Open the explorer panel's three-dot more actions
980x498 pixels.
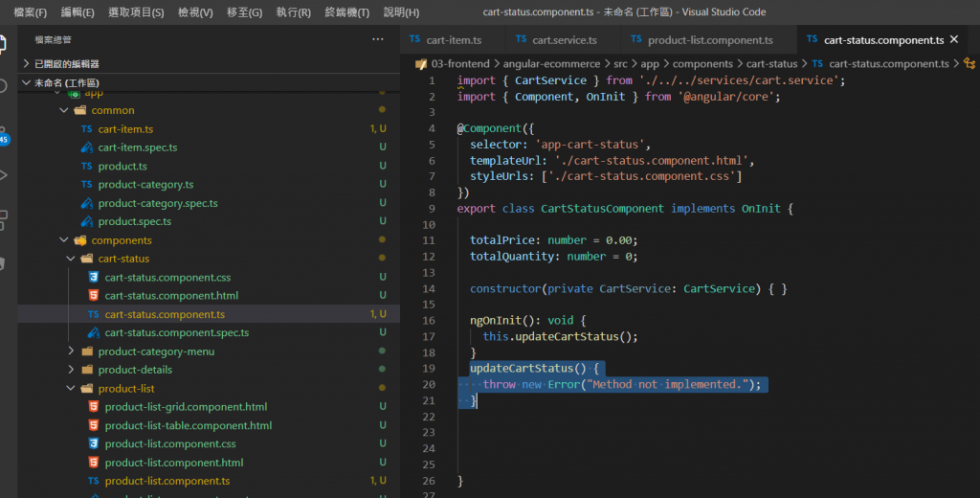(x=377, y=39)
